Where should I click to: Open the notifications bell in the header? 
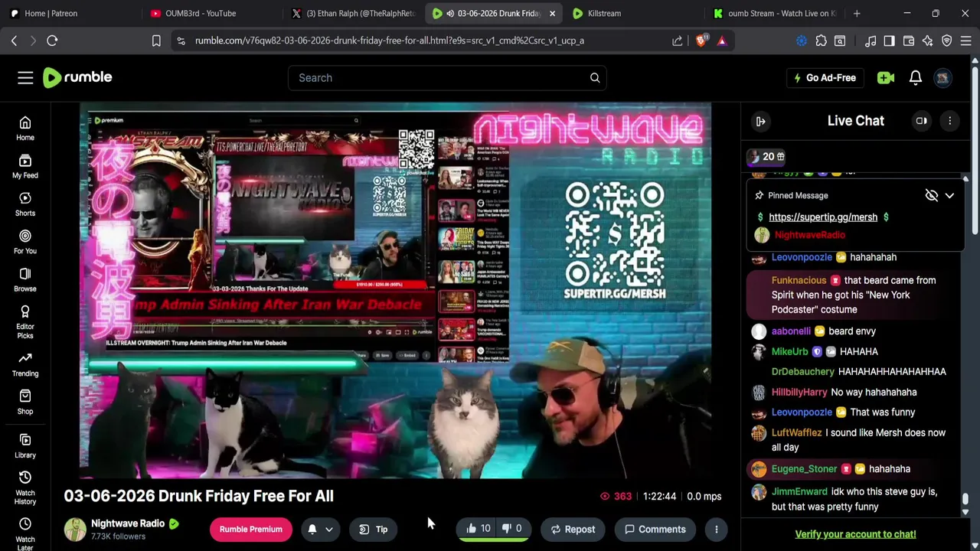[x=916, y=77]
